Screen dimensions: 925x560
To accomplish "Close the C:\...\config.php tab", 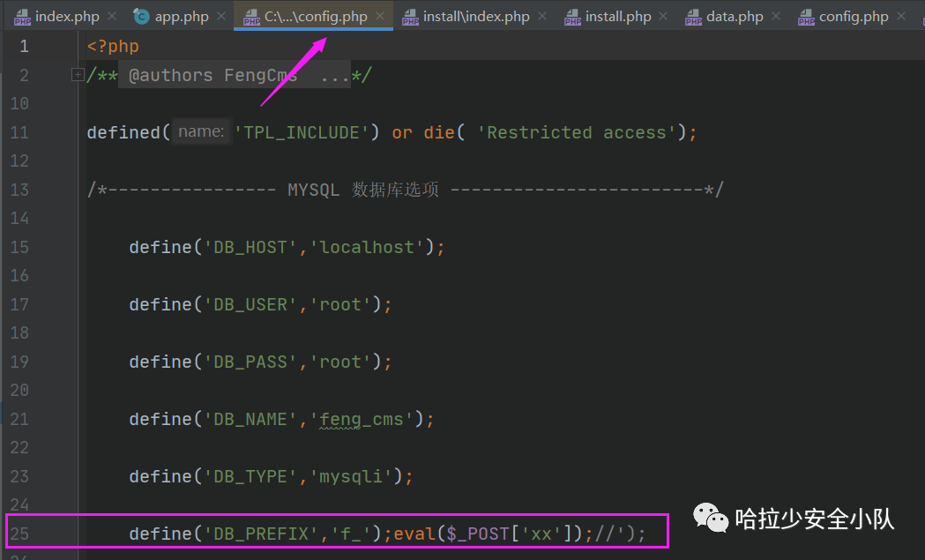I will coord(381,17).
